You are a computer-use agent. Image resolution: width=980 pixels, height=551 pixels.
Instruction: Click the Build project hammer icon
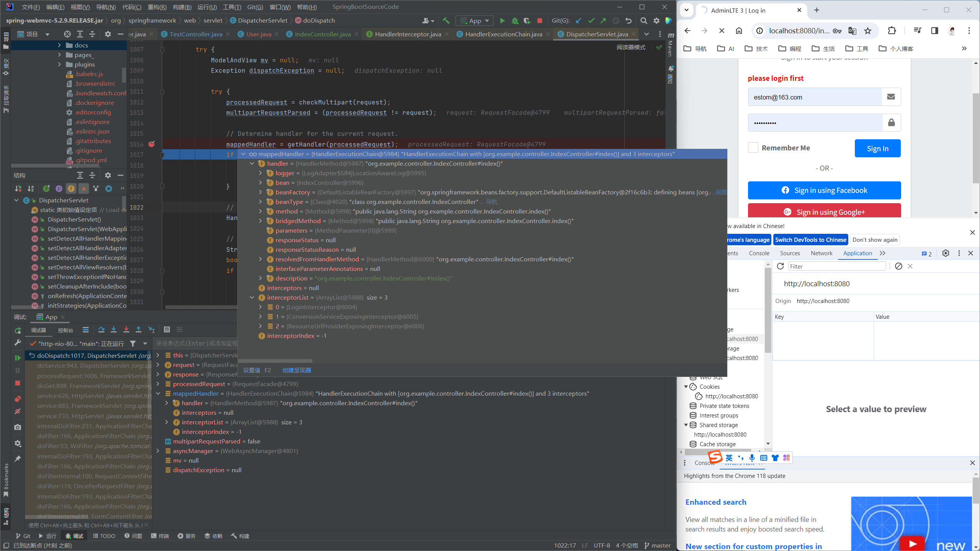tap(446, 21)
